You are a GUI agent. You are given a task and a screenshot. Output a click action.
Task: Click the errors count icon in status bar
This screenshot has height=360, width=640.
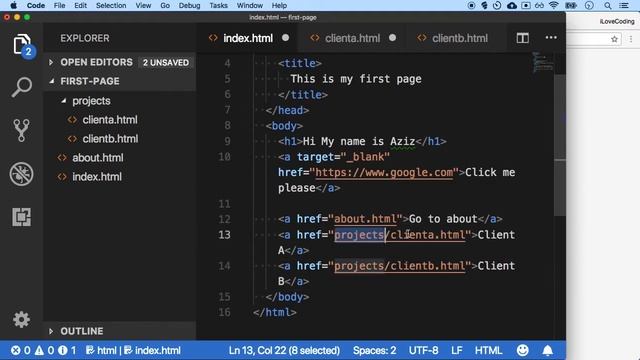(20, 350)
